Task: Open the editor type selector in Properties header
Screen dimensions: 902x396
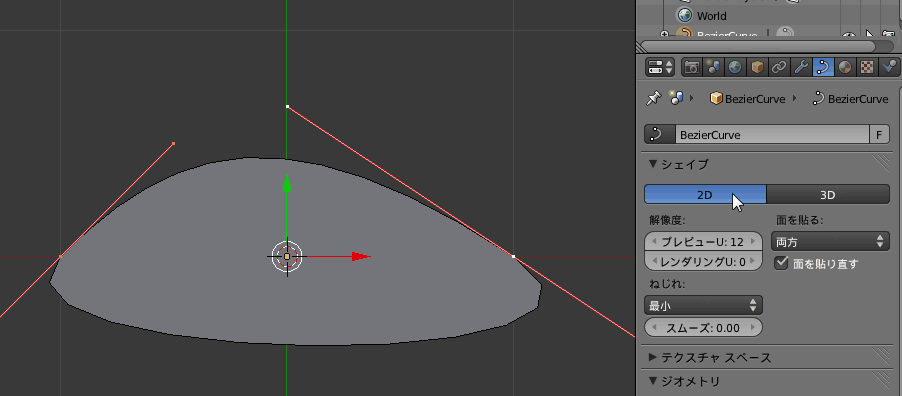Action: pos(660,67)
